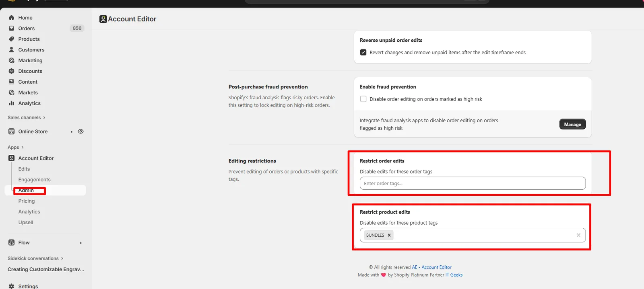Enable Disable order editing on high risk orders
644x289 pixels.
[363, 99]
